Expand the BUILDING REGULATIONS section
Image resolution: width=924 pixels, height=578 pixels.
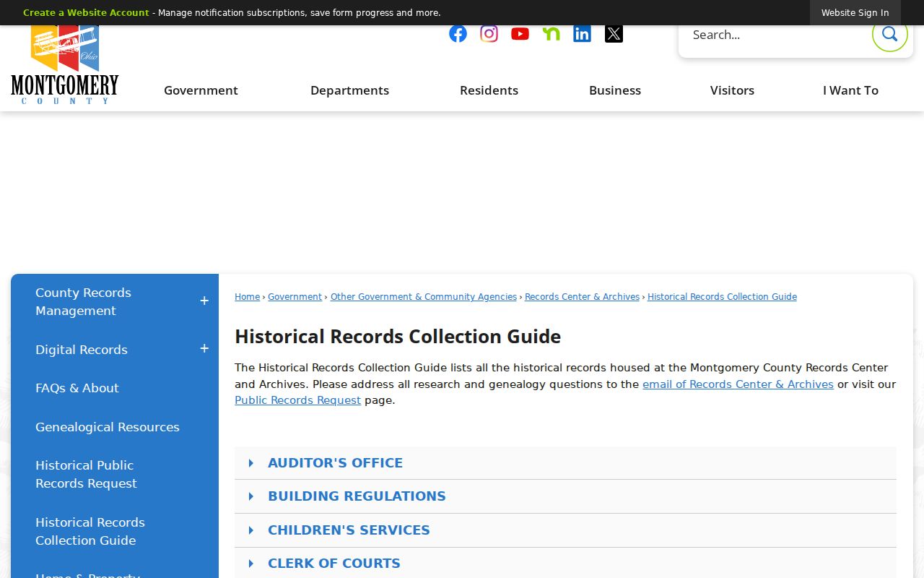[x=565, y=496]
